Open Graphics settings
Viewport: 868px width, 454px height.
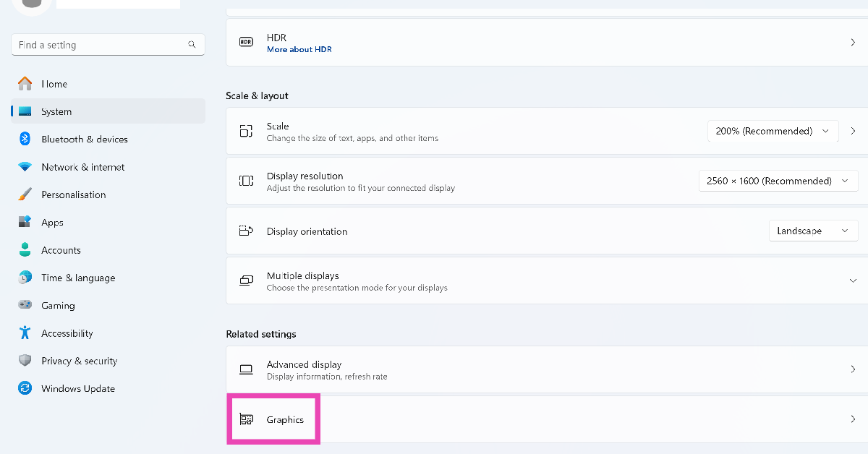pyautogui.click(x=285, y=419)
